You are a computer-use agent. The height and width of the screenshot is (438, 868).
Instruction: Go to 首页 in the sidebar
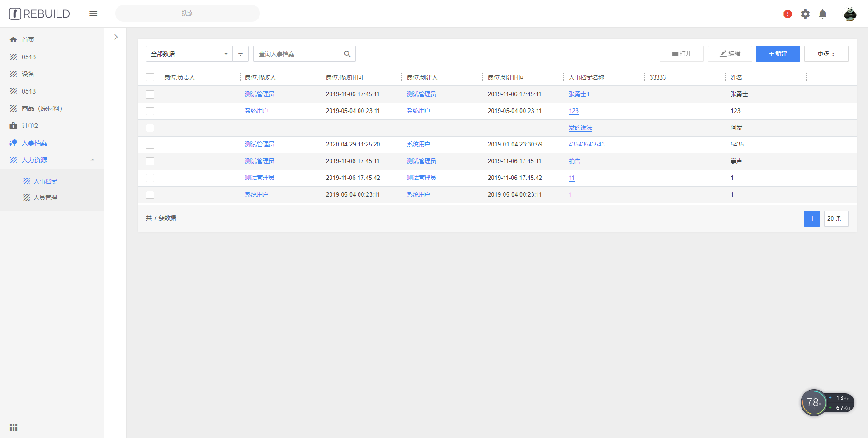coord(28,40)
